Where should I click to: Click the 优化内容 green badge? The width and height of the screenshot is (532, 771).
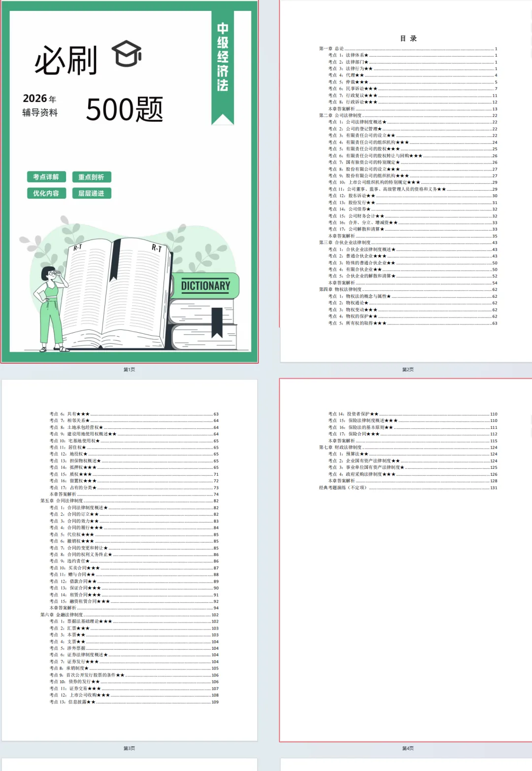(x=46, y=193)
